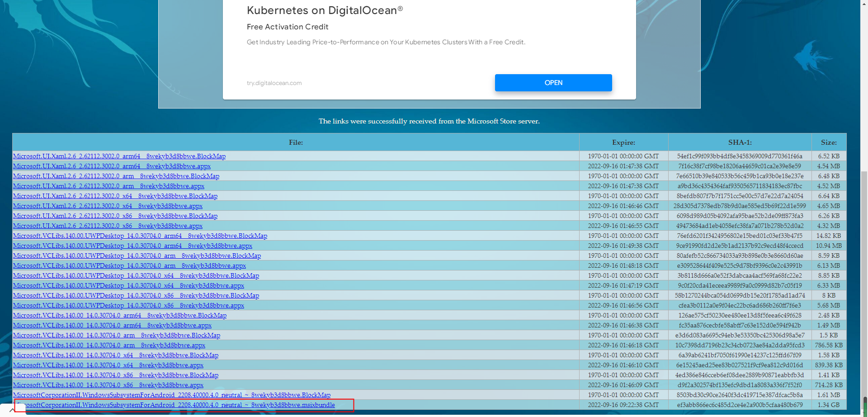Click the vertical scrollbar down arrow
The width and height of the screenshot is (868, 417).
pyautogui.click(x=864, y=413)
